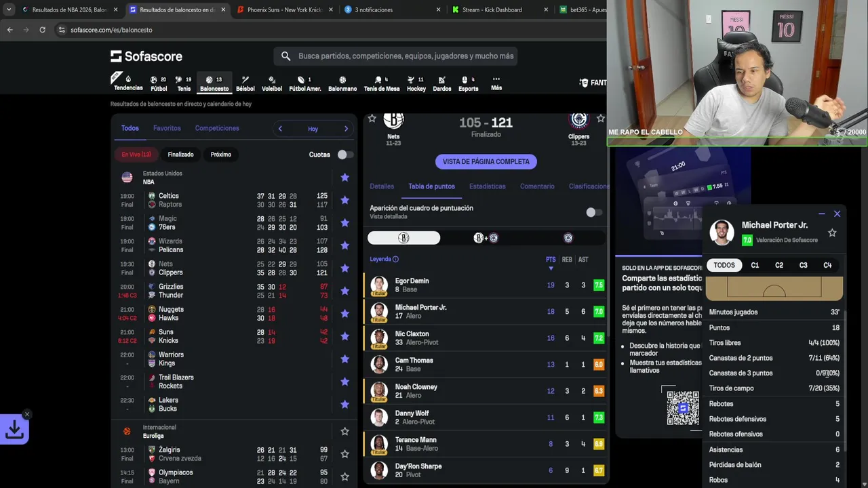Click the Sofascore logo
This screenshot has width=868, height=488.
(x=146, y=56)
